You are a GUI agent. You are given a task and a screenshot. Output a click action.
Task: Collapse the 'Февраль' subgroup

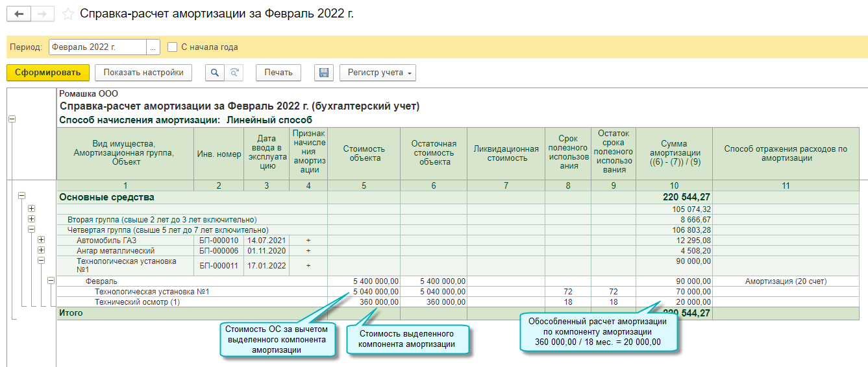pyautogui.click(x=51, y=281)
